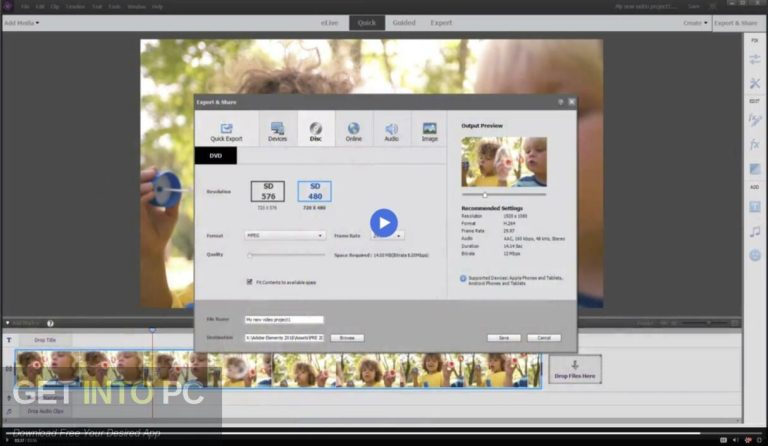Click the Destination path field

284,338
